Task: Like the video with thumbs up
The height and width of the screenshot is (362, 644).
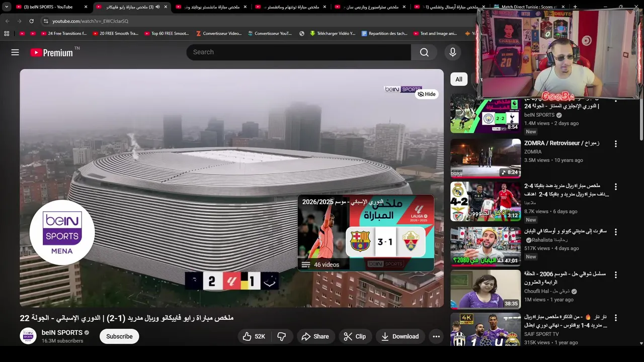Action: click(x=254, y=336)
